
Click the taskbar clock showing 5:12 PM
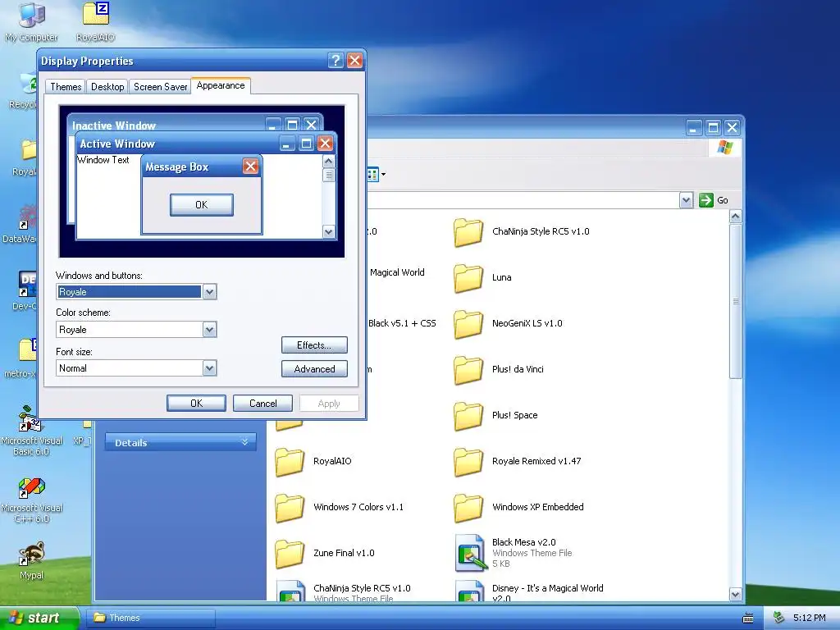tap(809, 618)
